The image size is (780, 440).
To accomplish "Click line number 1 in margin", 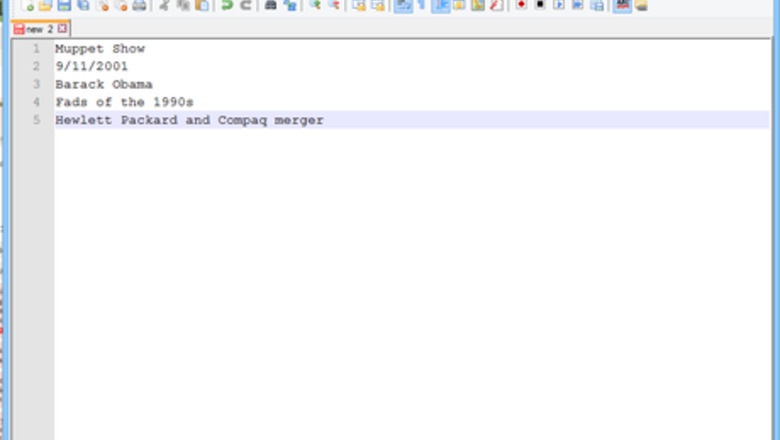I will click(36, 48).
